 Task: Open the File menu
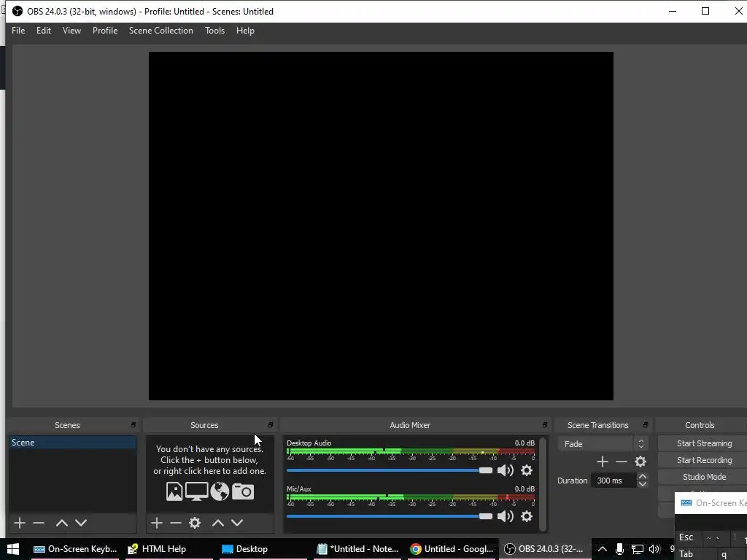click(18, 31)
